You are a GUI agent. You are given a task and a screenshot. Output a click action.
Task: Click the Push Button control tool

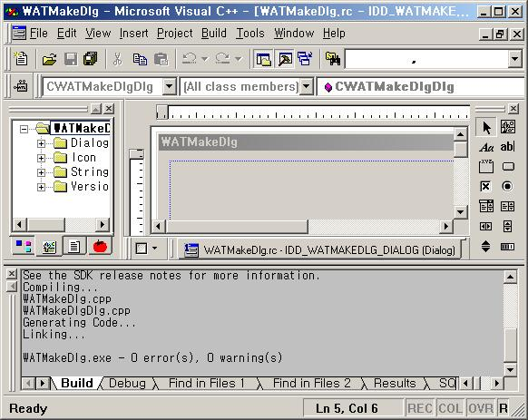(x=508, y=166)
